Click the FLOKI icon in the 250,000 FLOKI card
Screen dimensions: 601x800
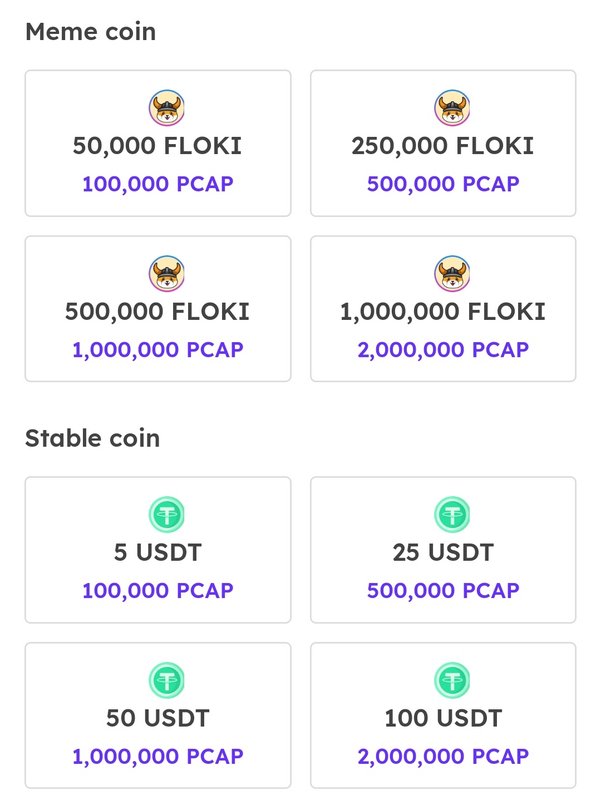[452, 108]
